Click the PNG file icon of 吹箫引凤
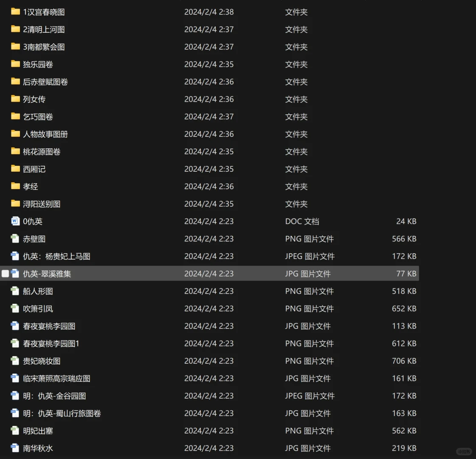This screenshot has height=459, width=476. [x=15, y=308]
